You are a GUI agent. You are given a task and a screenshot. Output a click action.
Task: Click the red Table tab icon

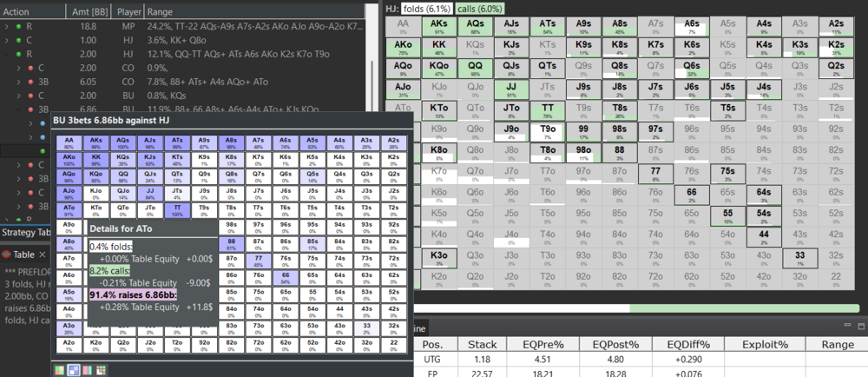pos(6,255)
